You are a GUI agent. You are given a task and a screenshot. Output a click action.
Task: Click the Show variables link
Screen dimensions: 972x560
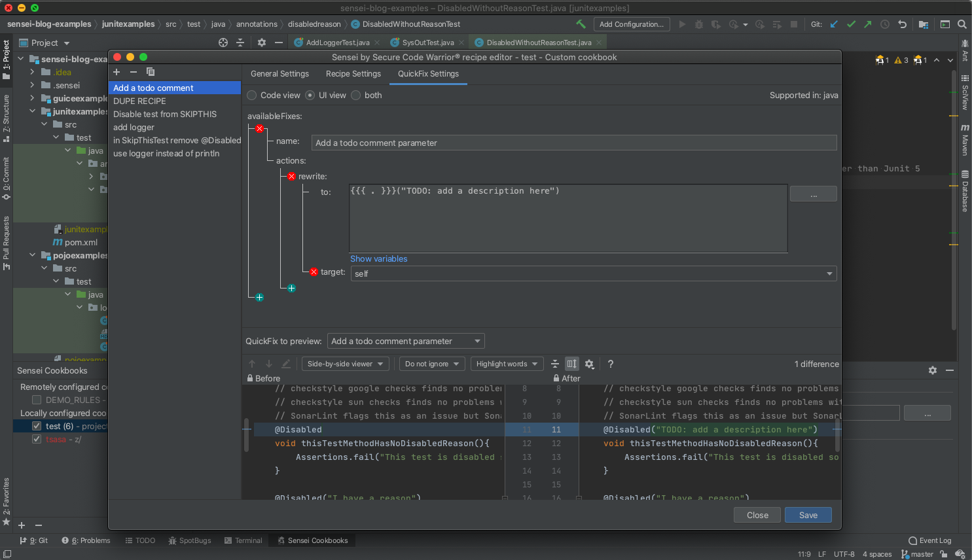[378, 259]
